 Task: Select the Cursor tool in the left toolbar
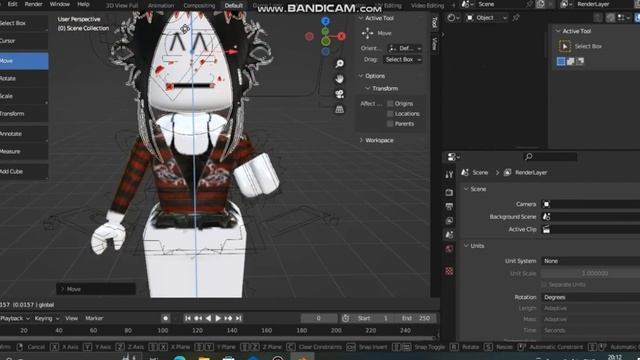point(24,41)
